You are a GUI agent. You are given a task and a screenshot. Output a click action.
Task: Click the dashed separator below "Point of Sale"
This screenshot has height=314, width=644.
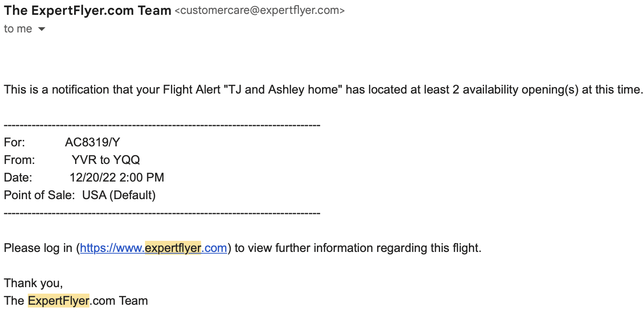point(162,213)
